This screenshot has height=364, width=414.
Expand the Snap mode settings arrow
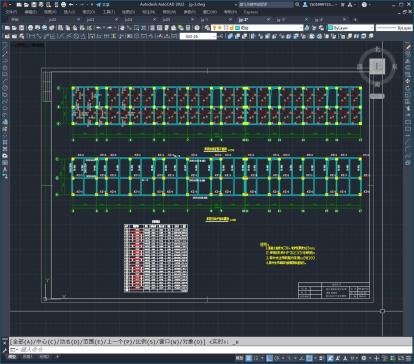[x=262, y=358]
